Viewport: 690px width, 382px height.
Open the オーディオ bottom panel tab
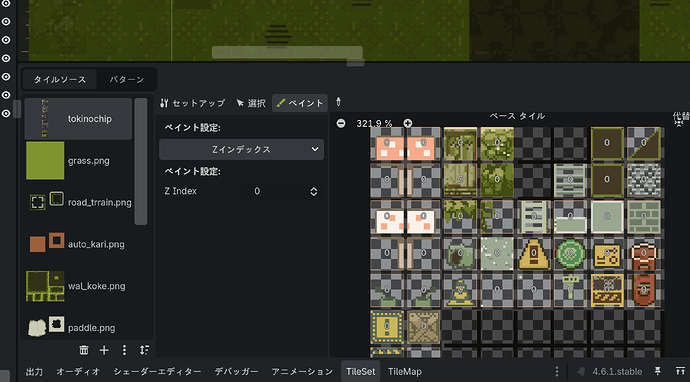[78, 372]
